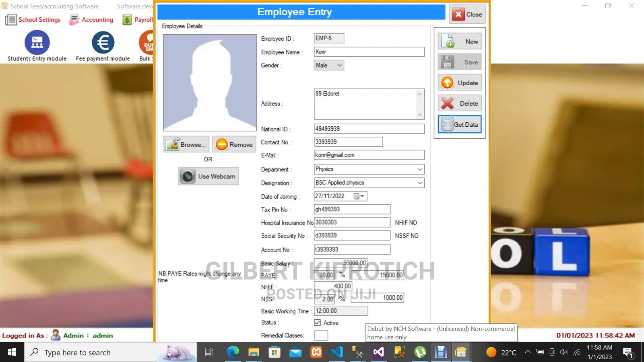644x362 pixels.
Task: Load records with Get Data
Action: pos(460,124)
